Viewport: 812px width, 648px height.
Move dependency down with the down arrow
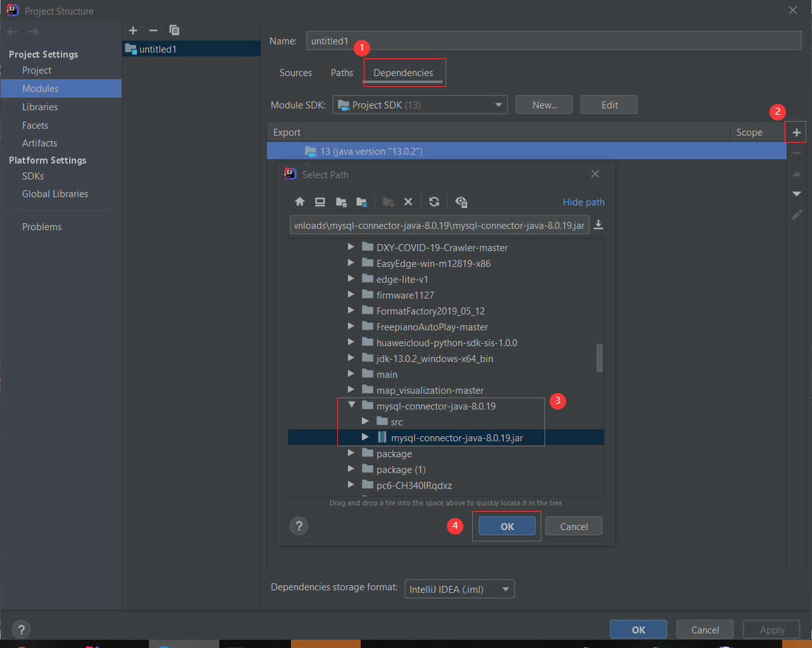(x=797, y=194)
